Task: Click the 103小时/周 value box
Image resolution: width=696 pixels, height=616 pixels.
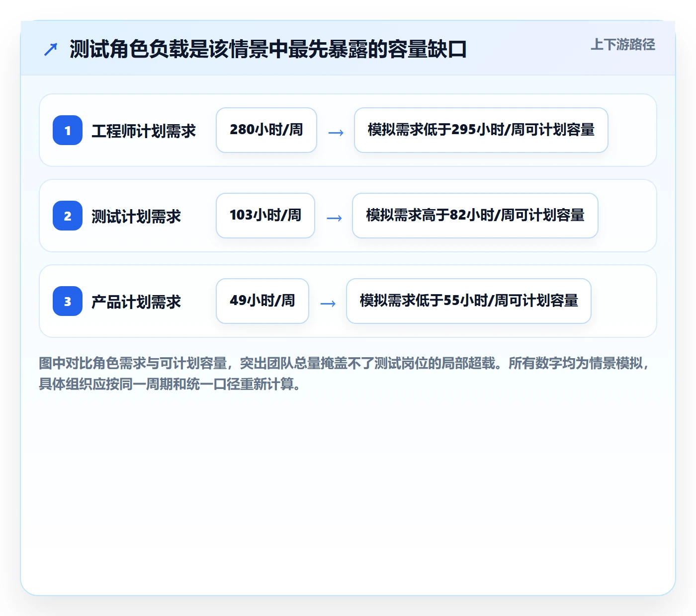Action: coord(265,216)
